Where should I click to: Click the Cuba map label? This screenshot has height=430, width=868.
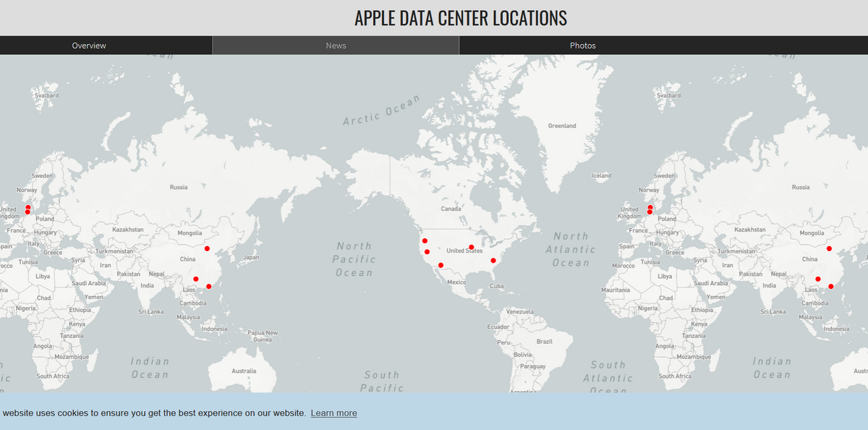point(496,286)
